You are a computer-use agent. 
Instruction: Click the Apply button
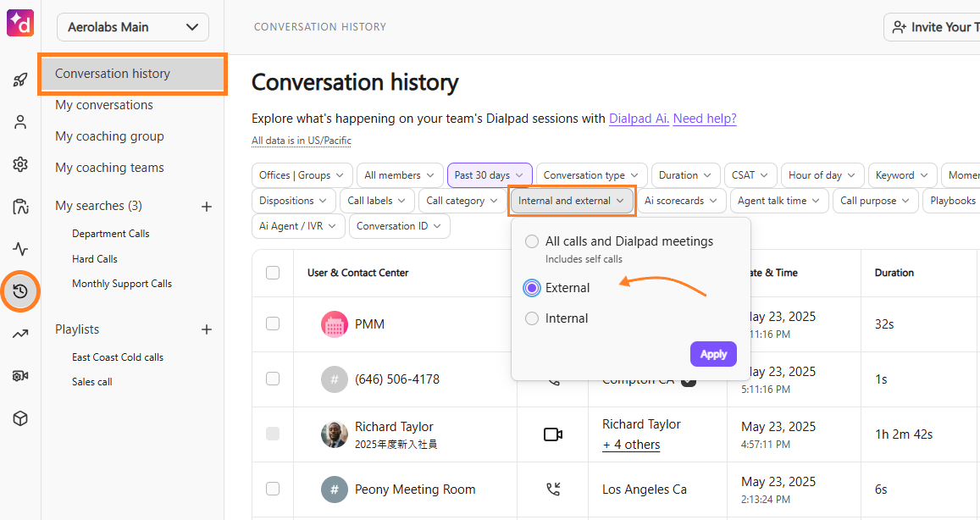click(713, 354)
